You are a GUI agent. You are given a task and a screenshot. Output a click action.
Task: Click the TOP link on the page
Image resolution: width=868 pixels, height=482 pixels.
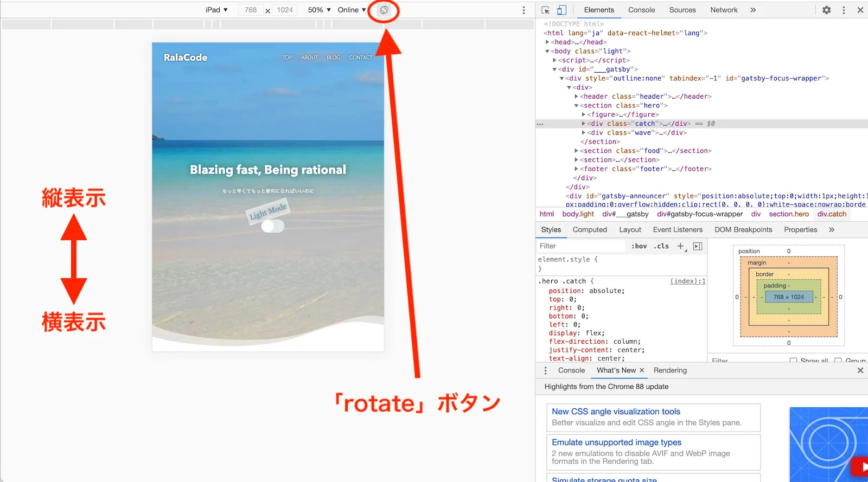click(x=288, y=57)
